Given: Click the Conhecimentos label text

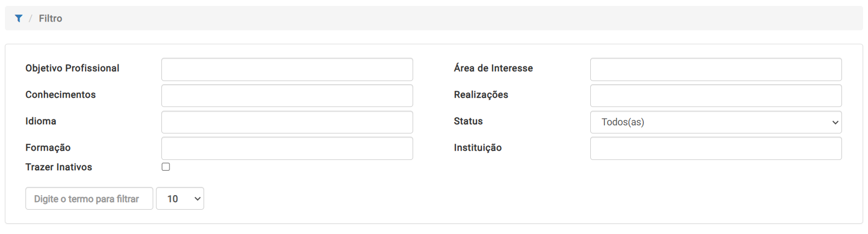Looking at the screenshot, I should point(61,95).
